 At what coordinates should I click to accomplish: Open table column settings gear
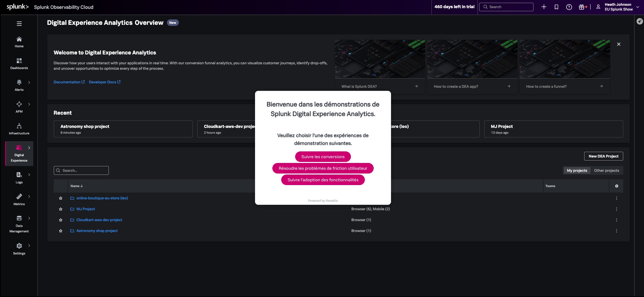tap(616, 186)
